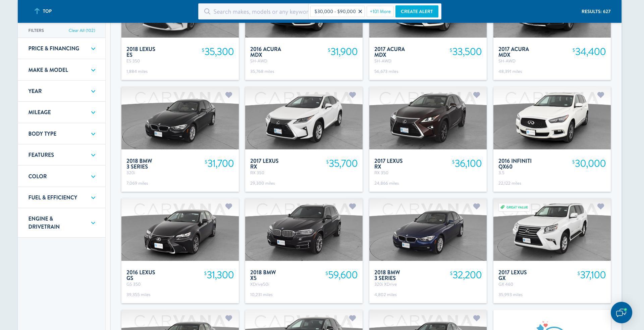
Task: Open the chat support bubble icon
Action: [x=621, y=313]
